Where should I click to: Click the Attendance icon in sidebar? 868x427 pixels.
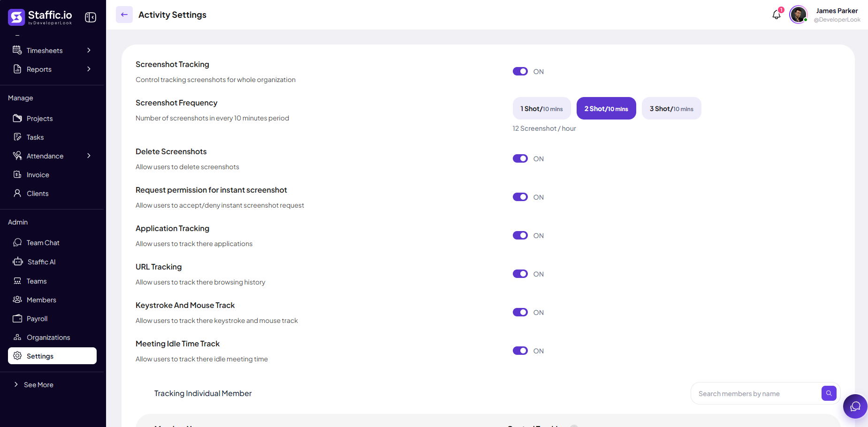[17, 156]
